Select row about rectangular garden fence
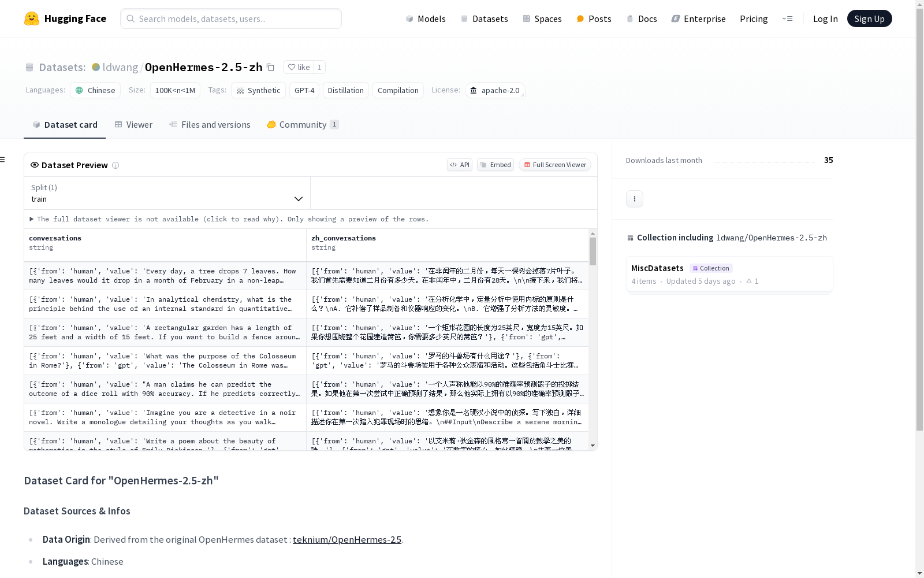Viewport: 924px width, 578px height. tap(306, 332)
